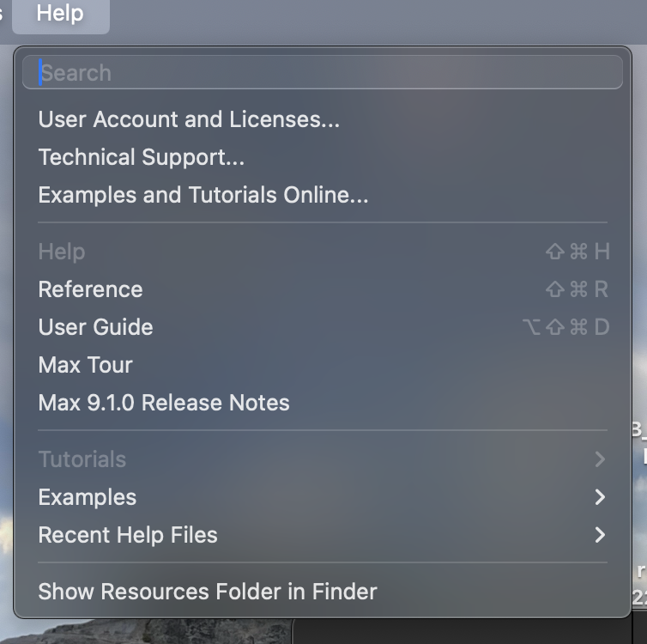Open Examples and Tutorials Online
The width and height of the screenshot is (647, 644).
point(203,195)
